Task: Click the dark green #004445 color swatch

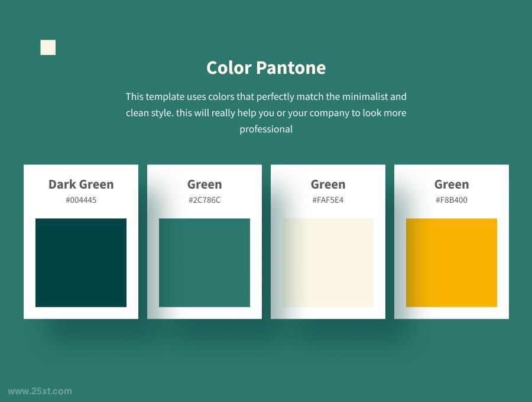Action: click(81, 262)
